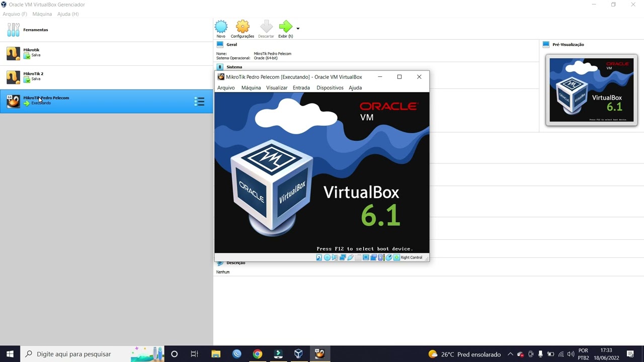Click the audio status icon in VM statusbar
This screenshot has height=362, width=644.
tap(335, 257)
